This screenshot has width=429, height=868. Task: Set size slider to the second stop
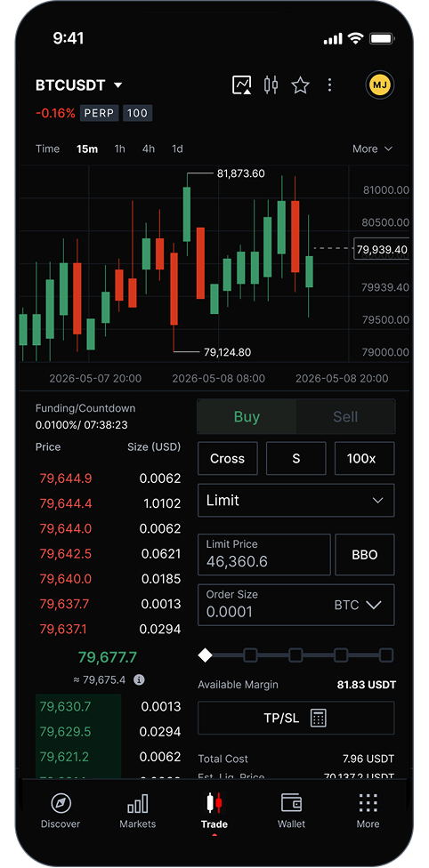coord(250,655)
